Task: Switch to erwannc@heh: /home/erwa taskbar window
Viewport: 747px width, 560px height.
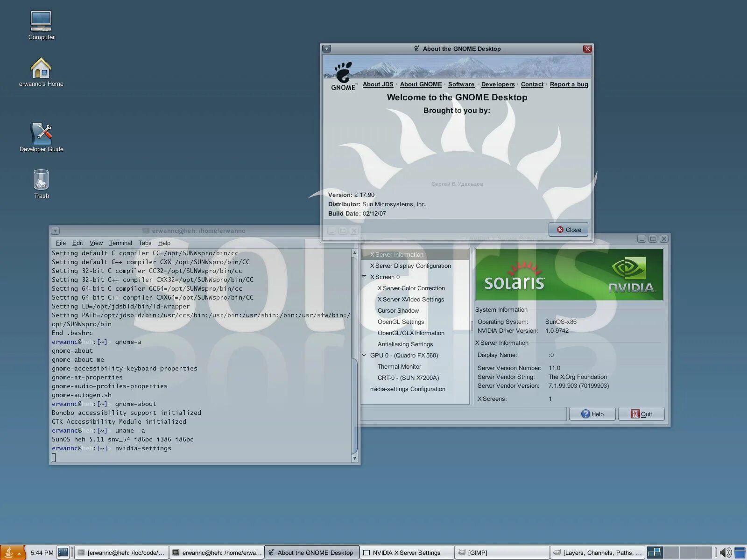Action: click(217, 553)
